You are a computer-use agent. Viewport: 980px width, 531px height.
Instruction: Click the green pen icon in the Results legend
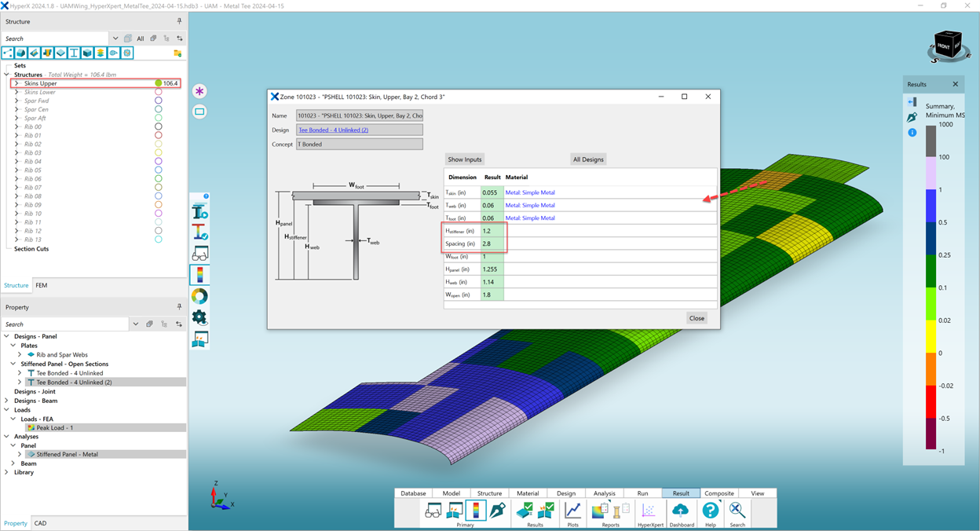912,117
